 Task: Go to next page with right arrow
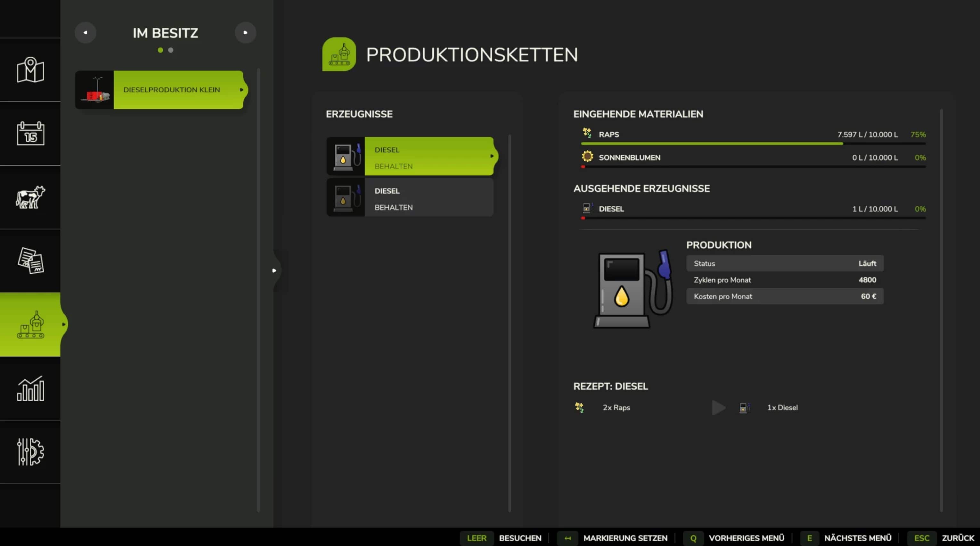point(245,33)
